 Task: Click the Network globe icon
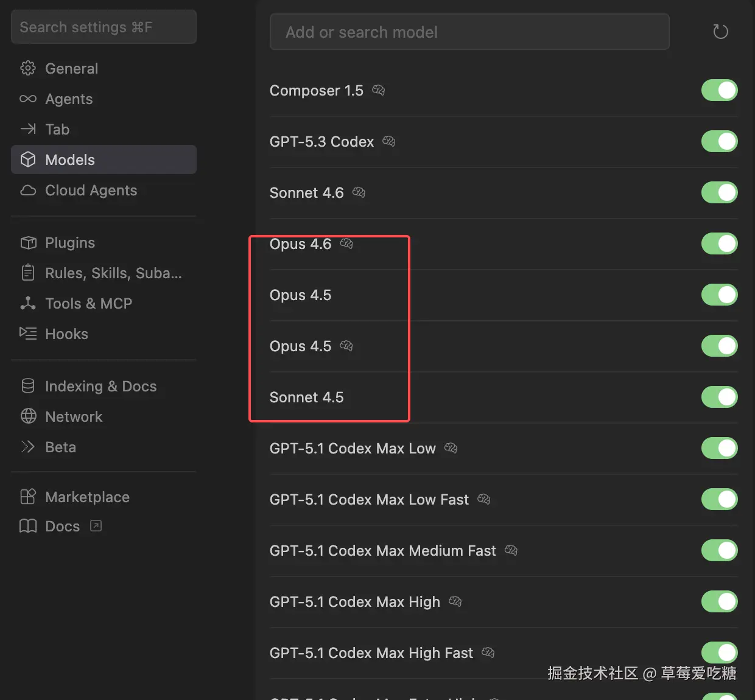[28, 416]
